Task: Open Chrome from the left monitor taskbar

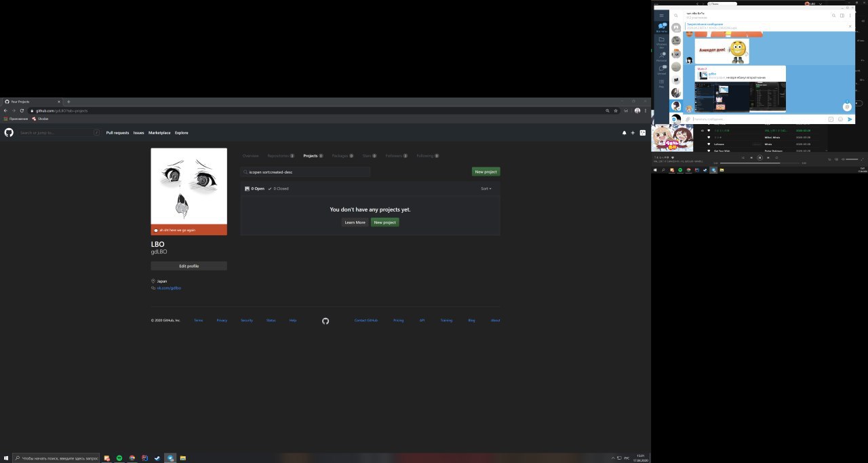Action: coord(132,458)
